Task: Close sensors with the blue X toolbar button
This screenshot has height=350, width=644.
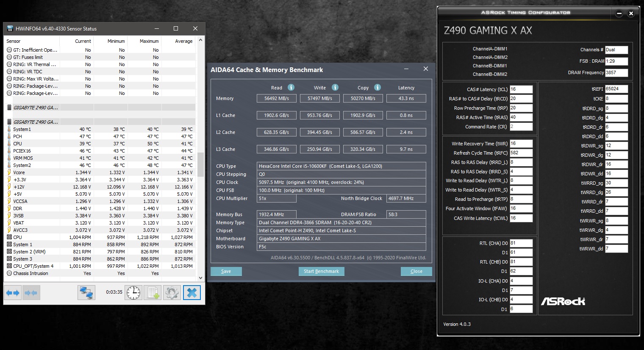Action: point(192,293)
